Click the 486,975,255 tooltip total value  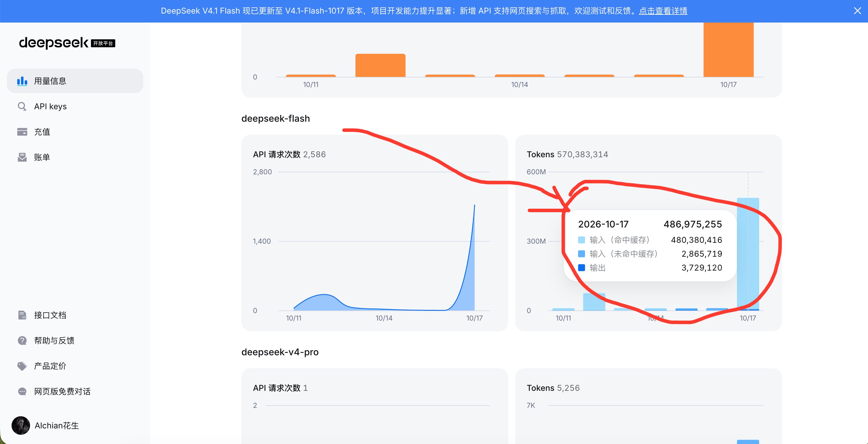click(x=693, y=224)
